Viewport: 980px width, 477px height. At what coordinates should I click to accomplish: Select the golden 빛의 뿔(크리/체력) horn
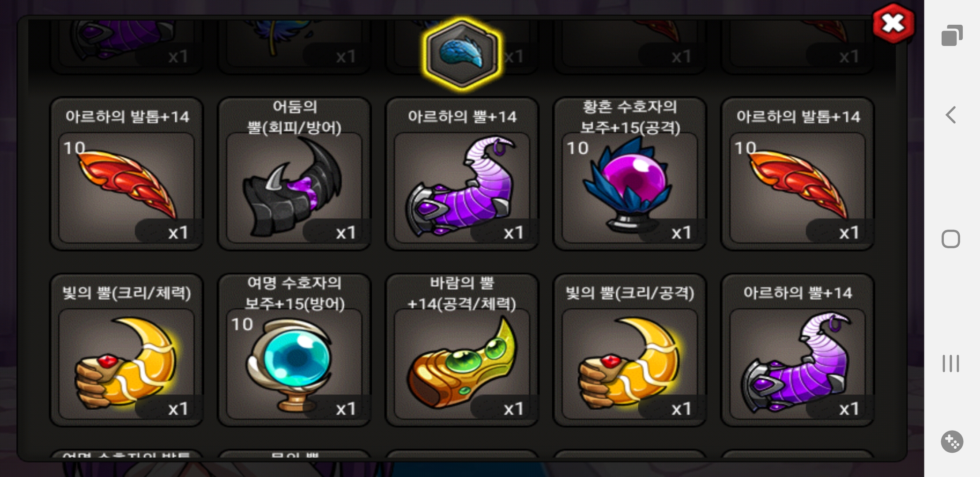click(127, 350)
